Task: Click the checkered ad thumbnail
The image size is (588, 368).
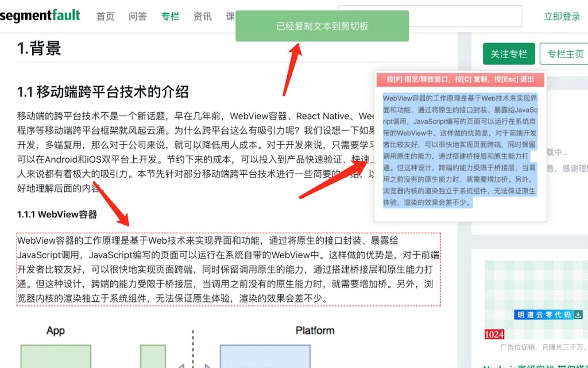Action: point(536,300)
